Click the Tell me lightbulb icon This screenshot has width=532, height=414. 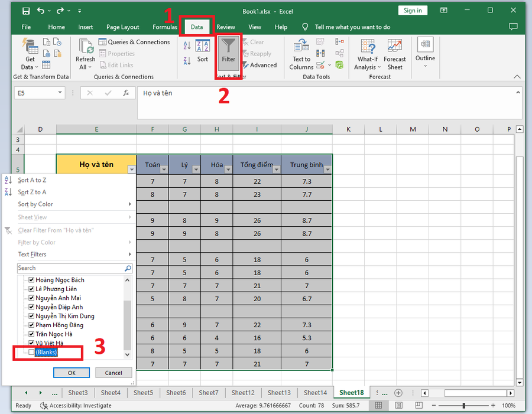click(305, 27)
